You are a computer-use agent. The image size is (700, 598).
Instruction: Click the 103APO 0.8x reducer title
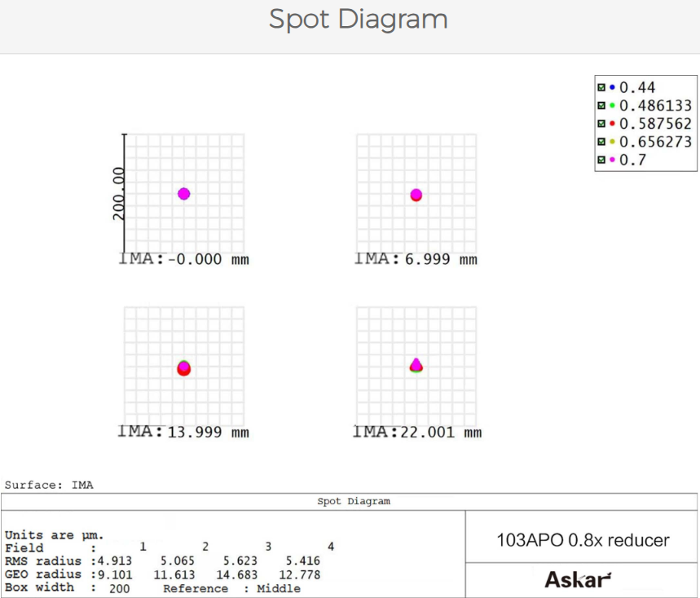pos(583,539)
